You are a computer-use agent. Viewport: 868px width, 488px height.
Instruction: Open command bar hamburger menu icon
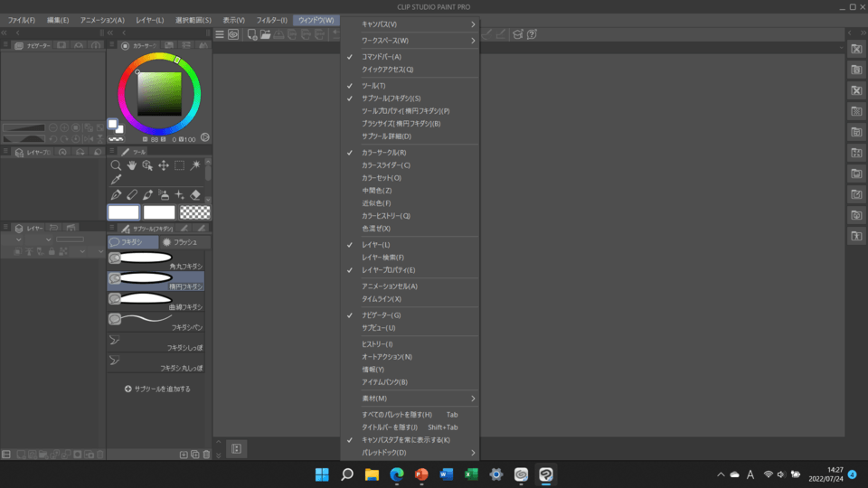point(220,34)
